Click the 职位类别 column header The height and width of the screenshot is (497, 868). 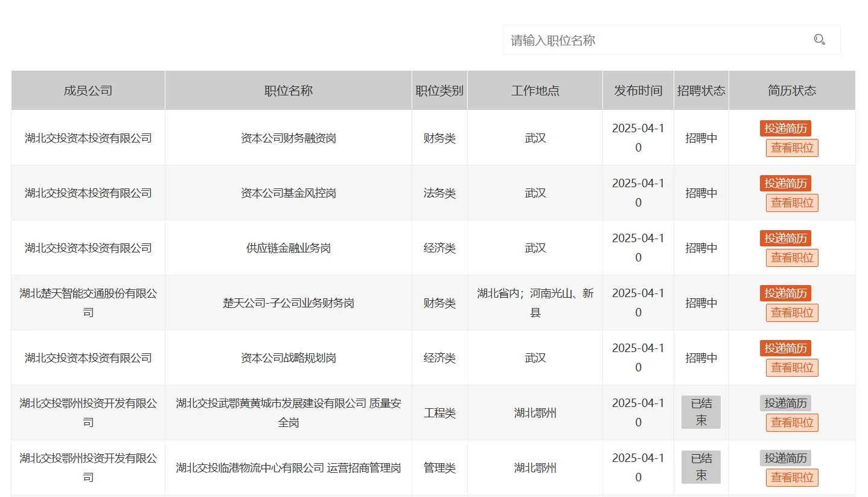[439, 91]
